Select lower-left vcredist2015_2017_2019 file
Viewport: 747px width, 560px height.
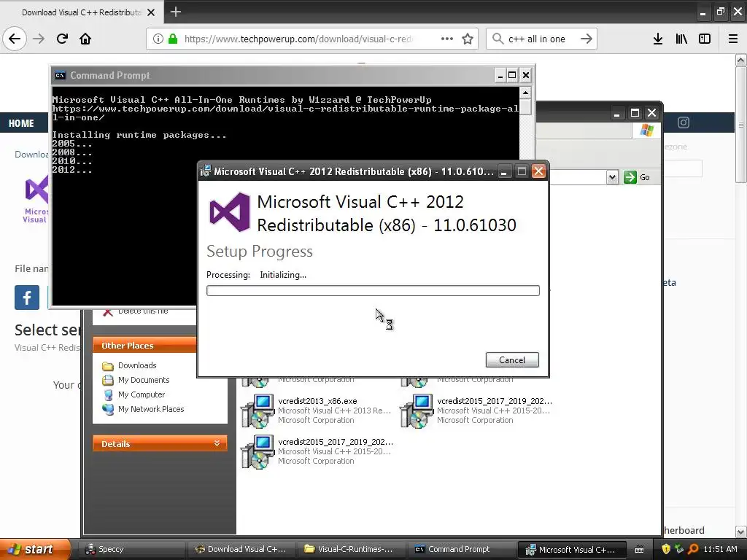coord(317,451)
